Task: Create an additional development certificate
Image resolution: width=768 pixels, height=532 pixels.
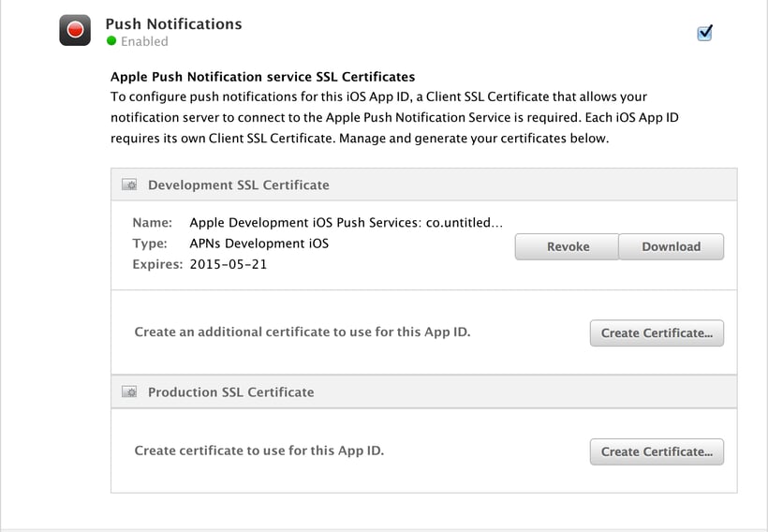Action: (656, 332)
